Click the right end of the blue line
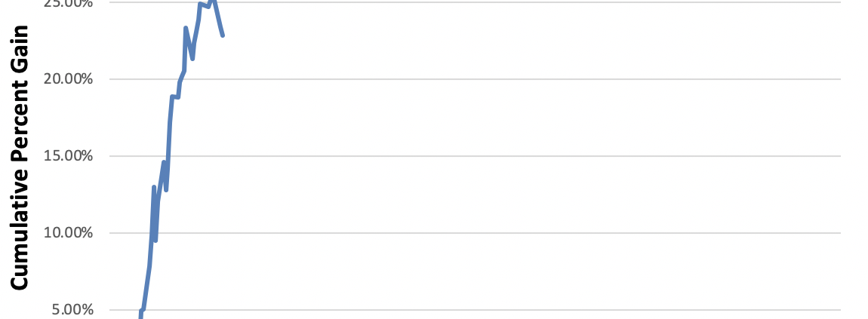Screen dimensions: 868x319 (x=223, y=35)
